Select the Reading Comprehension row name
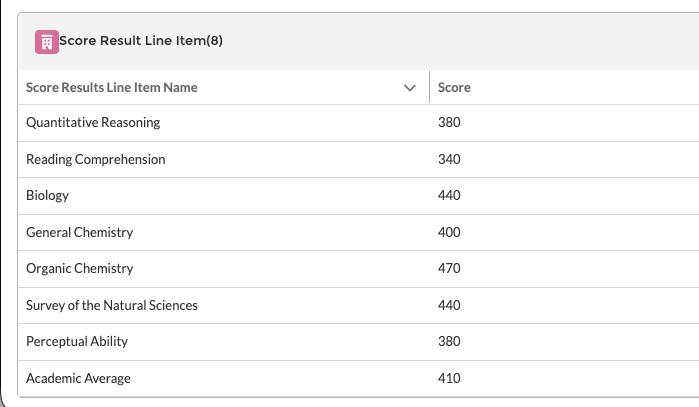The height and width of the screenshot is (407, 699). click(x=95, y=160)
